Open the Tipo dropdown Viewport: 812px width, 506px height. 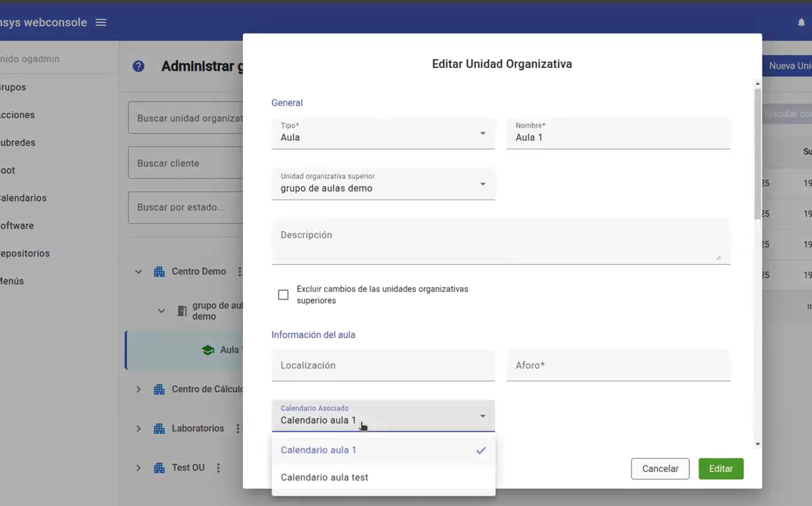(383, 133)
